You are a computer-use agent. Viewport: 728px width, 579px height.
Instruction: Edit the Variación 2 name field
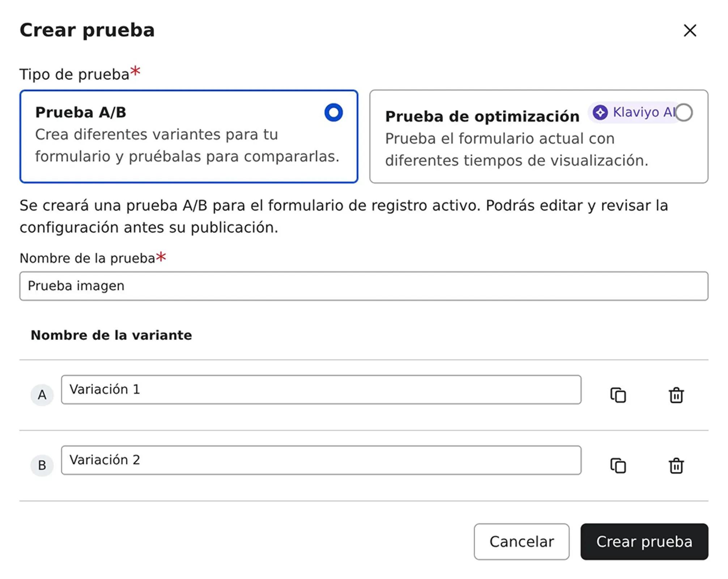point(321,460)
